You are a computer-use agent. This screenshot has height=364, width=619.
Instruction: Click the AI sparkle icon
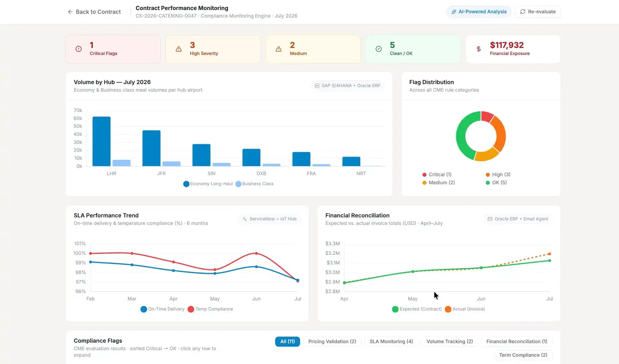click(x=454, y=12)
